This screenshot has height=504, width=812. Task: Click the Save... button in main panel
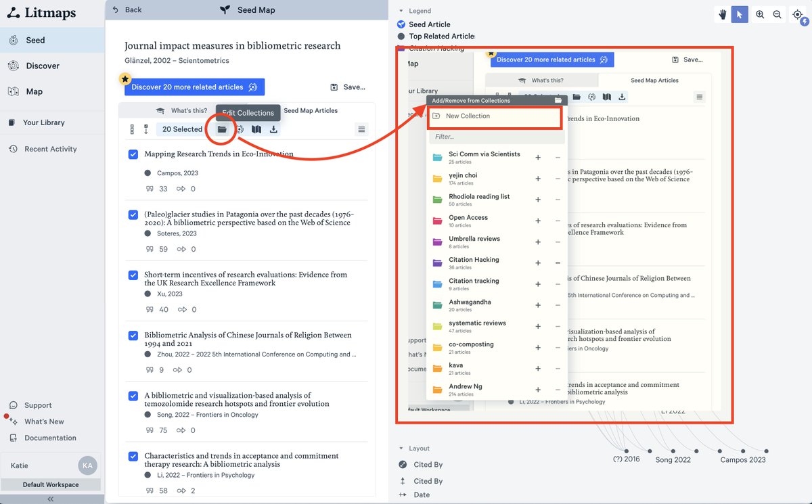pos(348,87)
